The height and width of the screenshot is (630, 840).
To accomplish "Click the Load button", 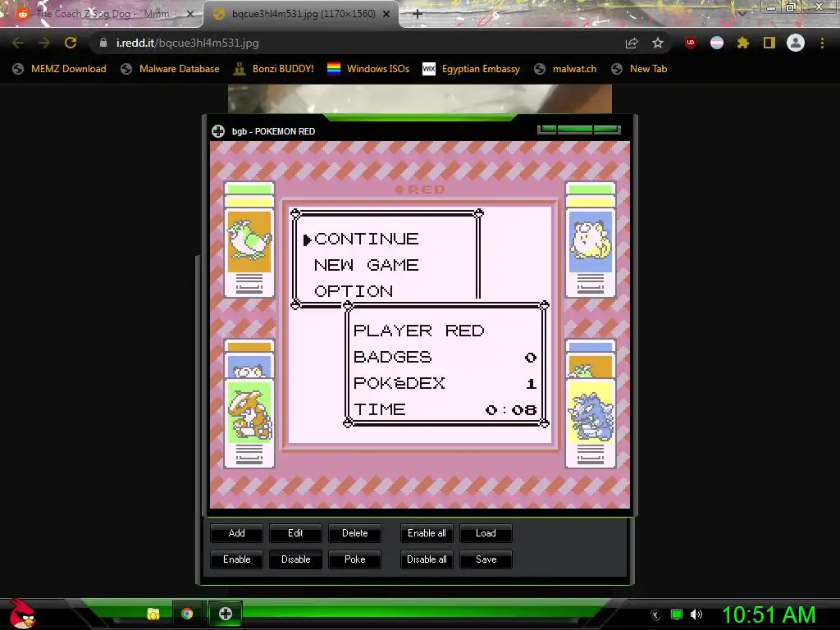I will pyautogui.click(x=486, y=533).
